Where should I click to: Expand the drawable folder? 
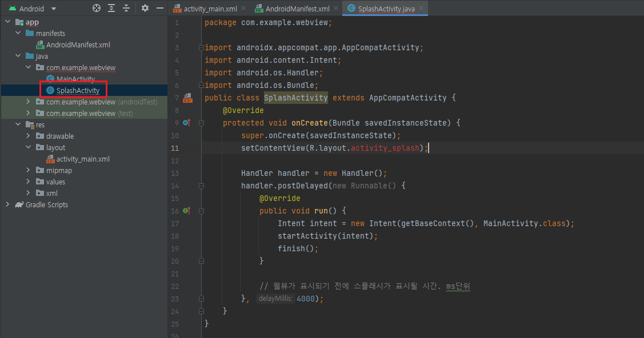pos(29,136)
